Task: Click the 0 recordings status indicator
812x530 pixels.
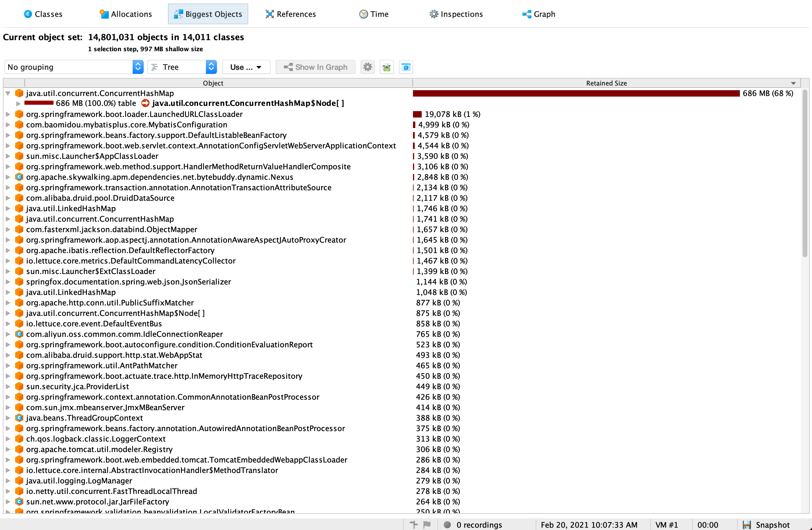Action: tap(473, 525)
